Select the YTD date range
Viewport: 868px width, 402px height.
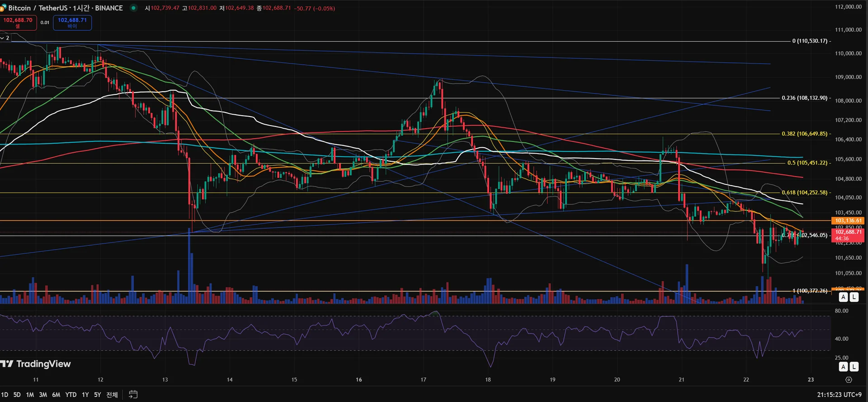[71, 394]
